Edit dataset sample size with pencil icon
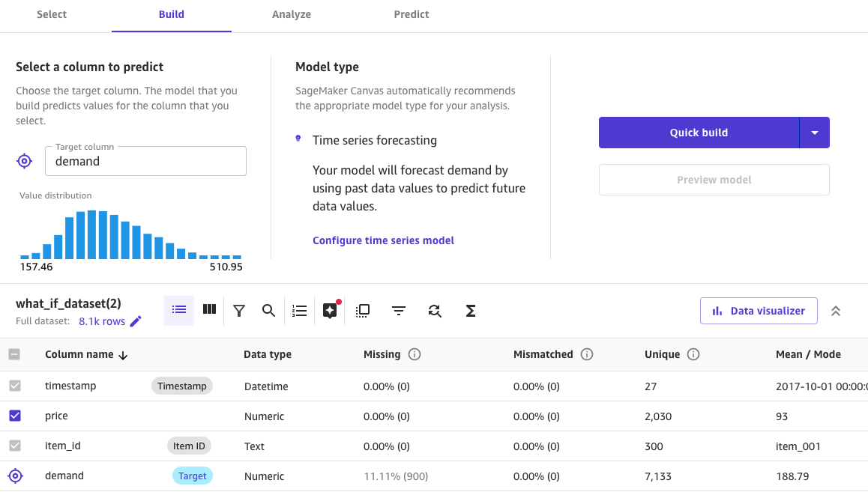The width and height of the screenshot is (868, 501). (136, 321)
